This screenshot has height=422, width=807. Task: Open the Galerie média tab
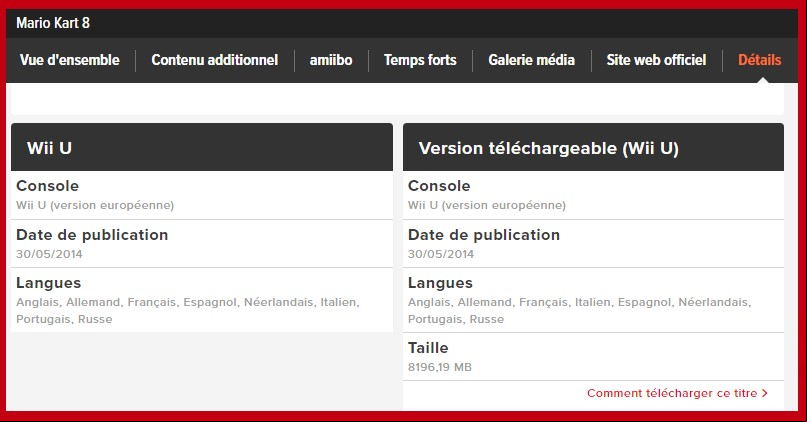coord(531,60)
